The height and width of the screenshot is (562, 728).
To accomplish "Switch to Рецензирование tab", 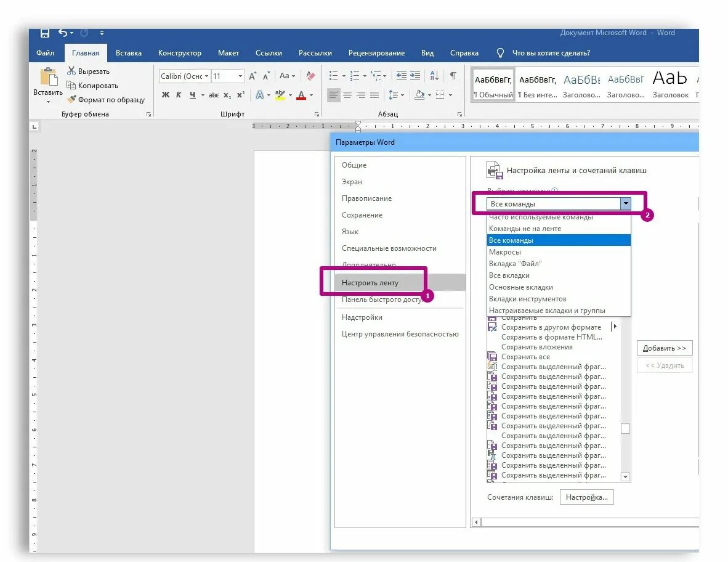I will [x=376, y=53].
